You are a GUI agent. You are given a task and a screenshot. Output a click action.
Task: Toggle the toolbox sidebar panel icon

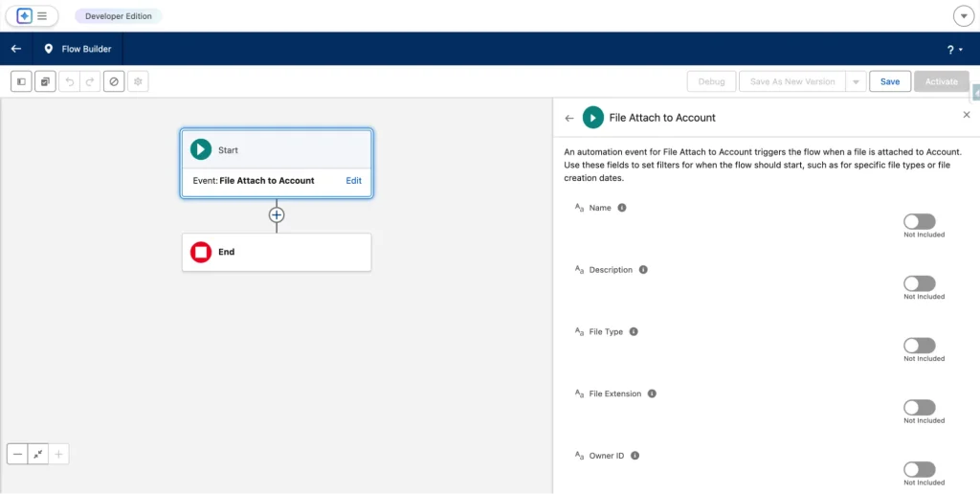tap(21, 82)
